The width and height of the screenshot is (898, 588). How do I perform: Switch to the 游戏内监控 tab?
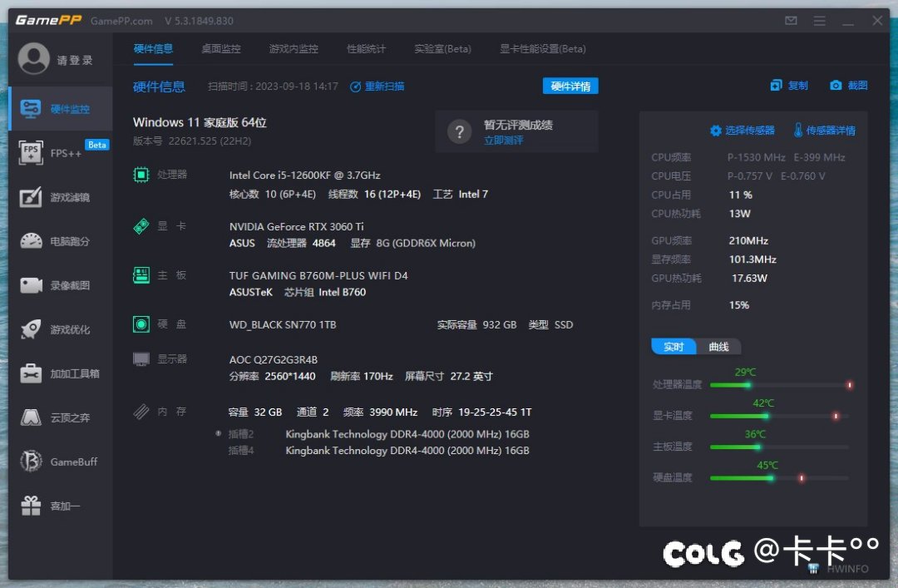tap(294, 49)
